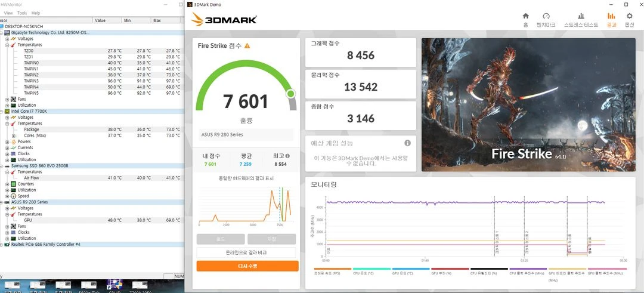Collapse Temperatures under ASUS R9 280 Series
This screenshot has height=293, width=644.
click(7, 214)
